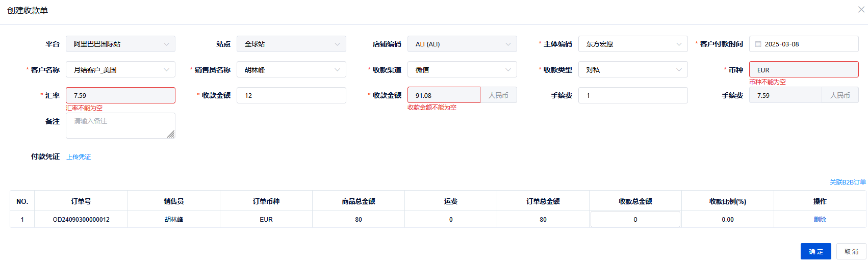The image size is (868, 263).
Task: Click the 币种 field containing EUR
Action: coord(803,70)
